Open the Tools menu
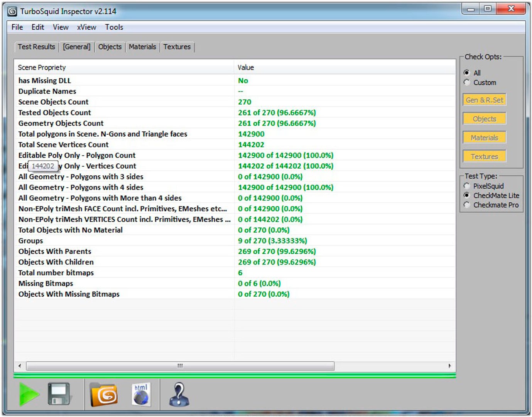532x417 pixels. coord(114,27)
